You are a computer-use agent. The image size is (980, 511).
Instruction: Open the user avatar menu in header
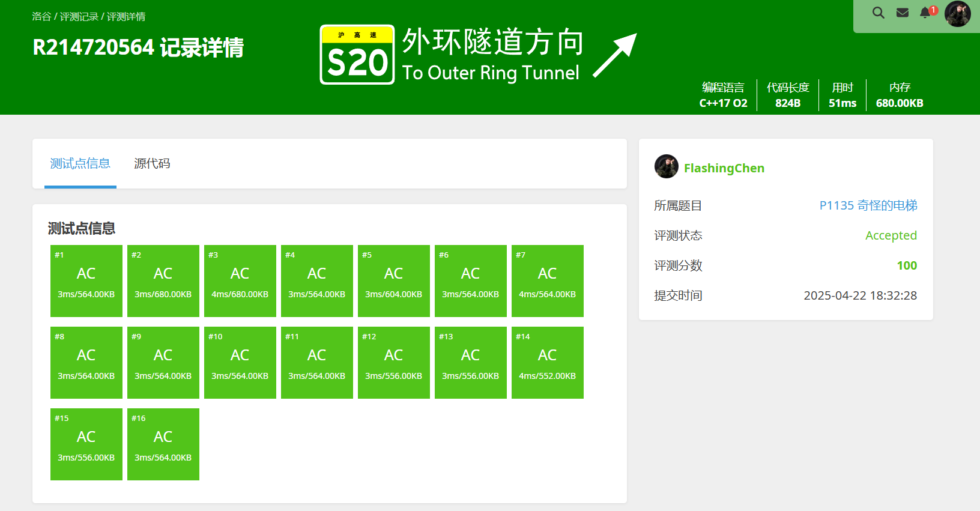point(957,13)
